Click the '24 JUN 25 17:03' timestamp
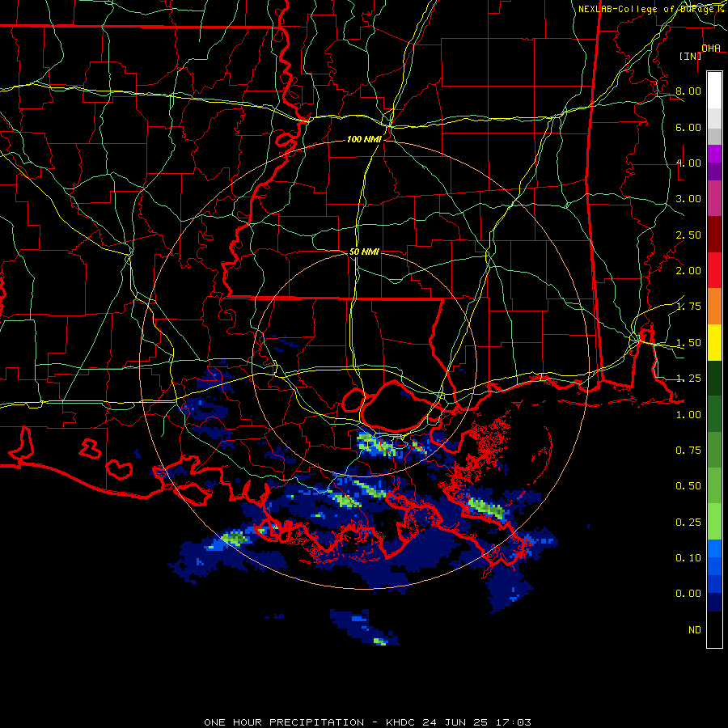Viewport: 728px width, 728px height. [x=476, y=722]
